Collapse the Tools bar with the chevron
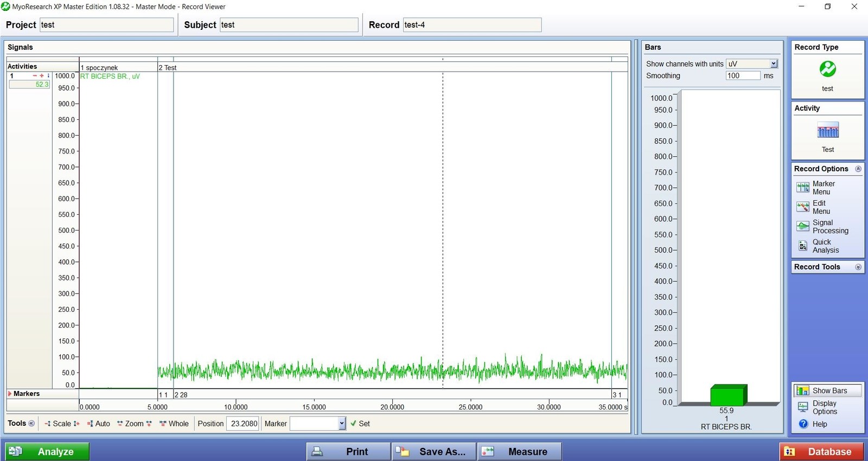The width and height of the screenshot is (868, 461). (31, 424)
